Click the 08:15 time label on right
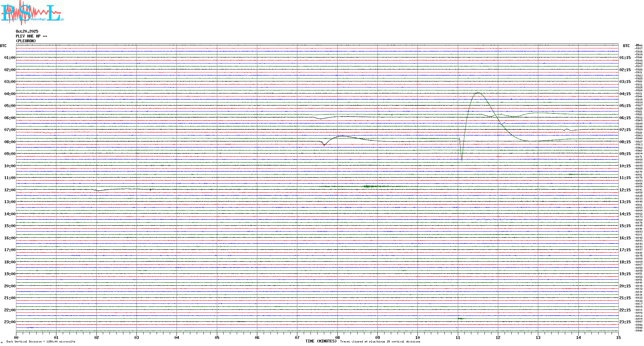Screen dimensions: 644x346 pos(625,142)
